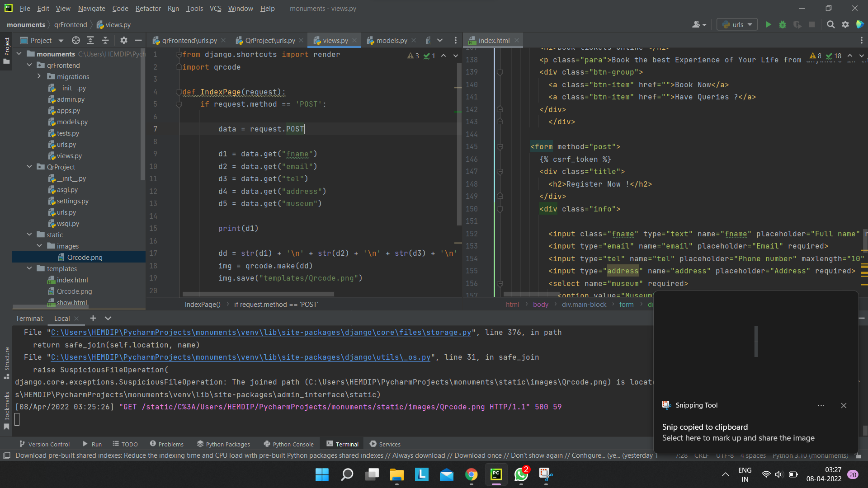Open Search Everywhere magnifier icon

coord(830,25)
